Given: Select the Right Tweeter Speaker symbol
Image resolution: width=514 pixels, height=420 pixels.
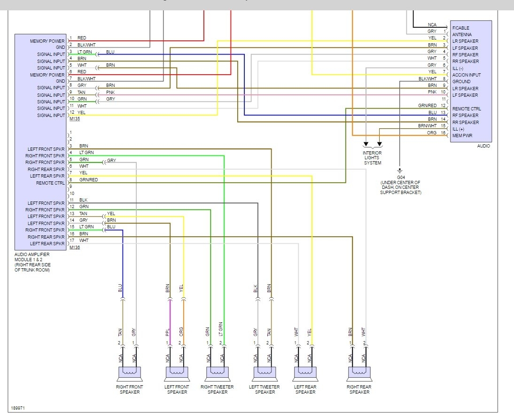Looking at the screenshot, I should [x=218, y=374].
